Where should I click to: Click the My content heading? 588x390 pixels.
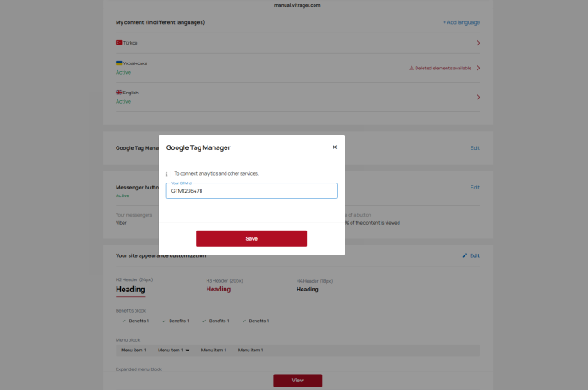point(160,22)
